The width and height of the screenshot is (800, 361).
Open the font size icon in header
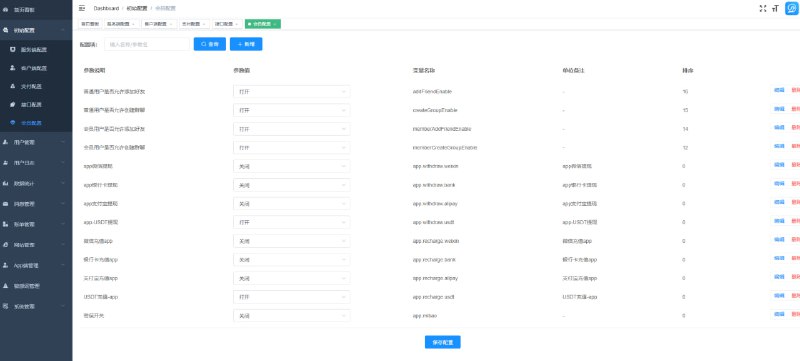(775, 8)
